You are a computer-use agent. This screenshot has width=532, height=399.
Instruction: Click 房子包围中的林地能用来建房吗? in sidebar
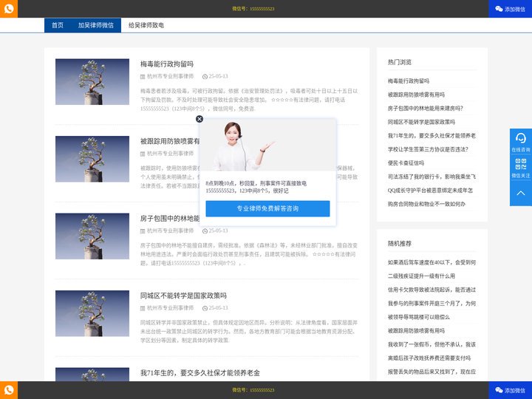[x=426, y=108]
